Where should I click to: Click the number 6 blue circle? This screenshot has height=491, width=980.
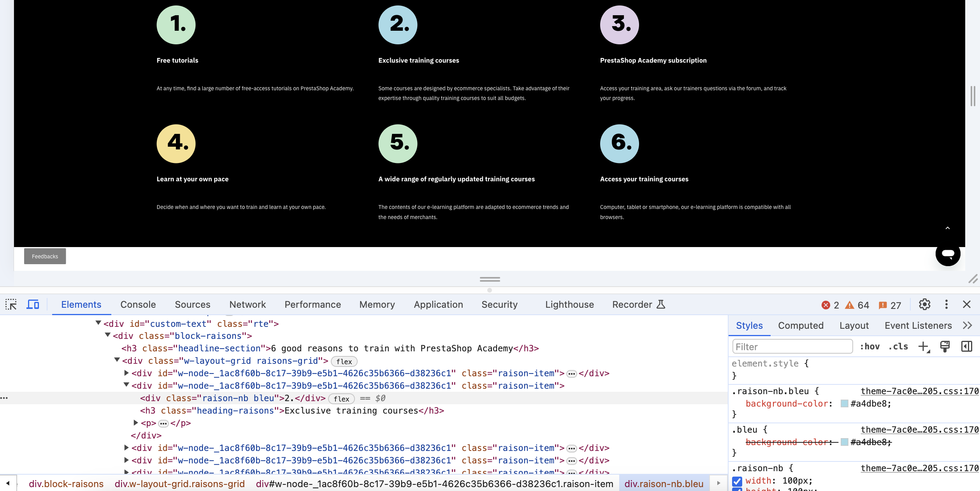coord(619,144)
